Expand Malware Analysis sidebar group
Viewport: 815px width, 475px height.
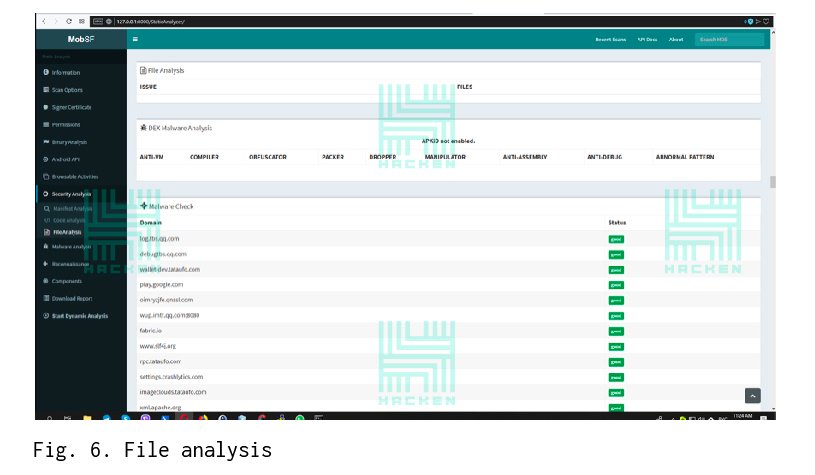coord(71,246)
